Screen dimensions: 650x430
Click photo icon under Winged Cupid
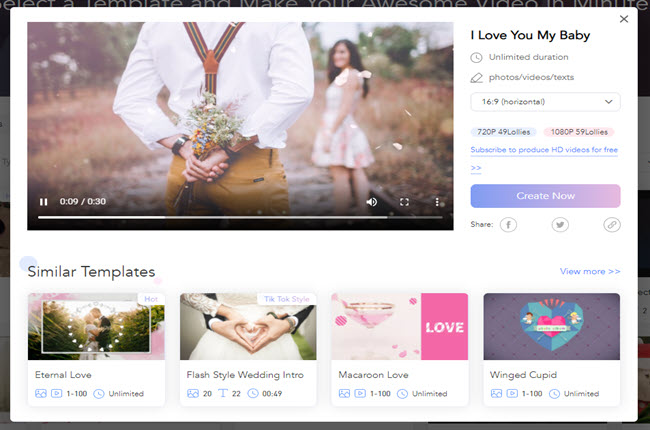coord(496,394)
